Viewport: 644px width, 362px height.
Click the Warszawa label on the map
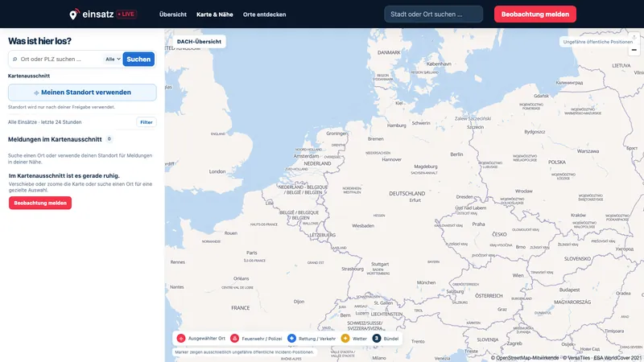(x=588, y=151)
